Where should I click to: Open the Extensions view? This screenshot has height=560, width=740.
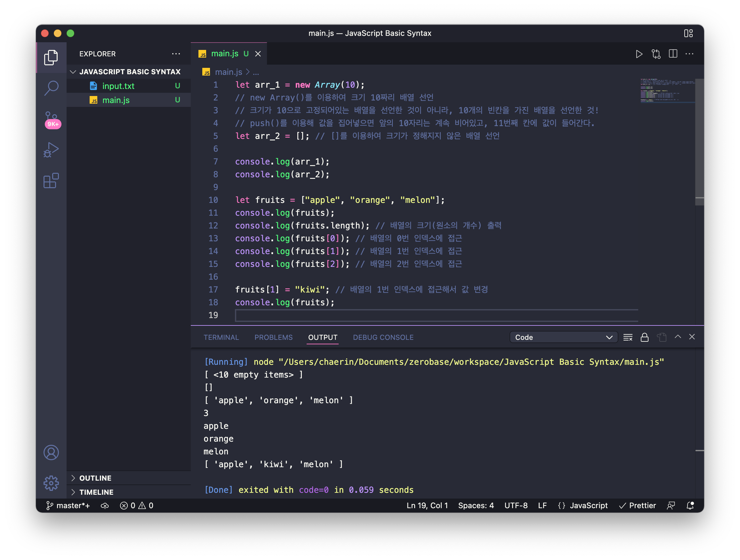tap(51, 181)
